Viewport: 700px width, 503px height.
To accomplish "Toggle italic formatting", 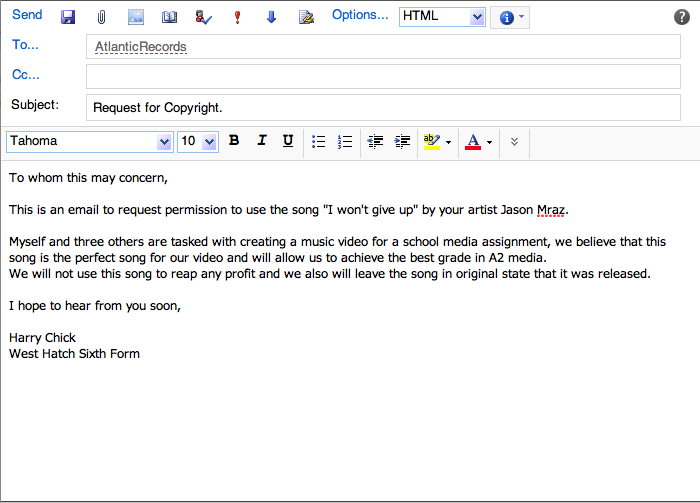I will 262,141.
